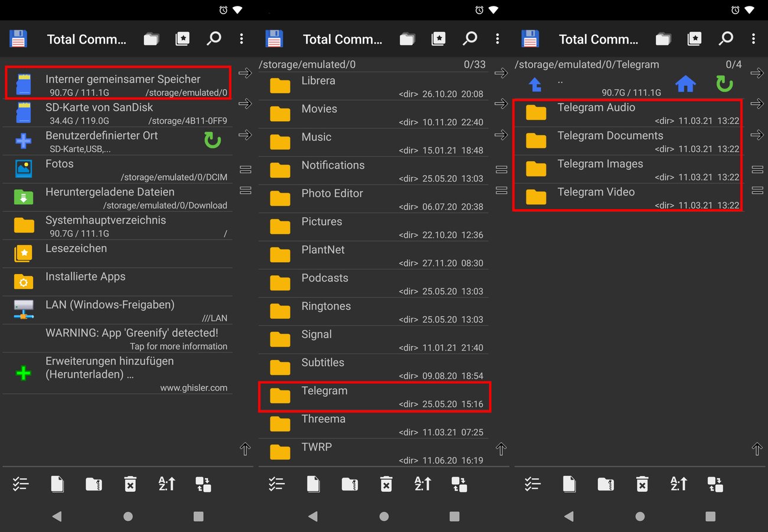Tap the green plus Erweiterungen hinzufügen icon
The width and height of the screenshot is (768, 532).
pos(24,373)
